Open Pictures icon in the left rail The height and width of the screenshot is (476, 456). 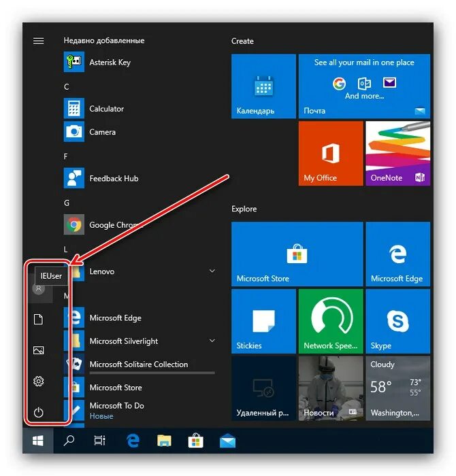[38, 350]
